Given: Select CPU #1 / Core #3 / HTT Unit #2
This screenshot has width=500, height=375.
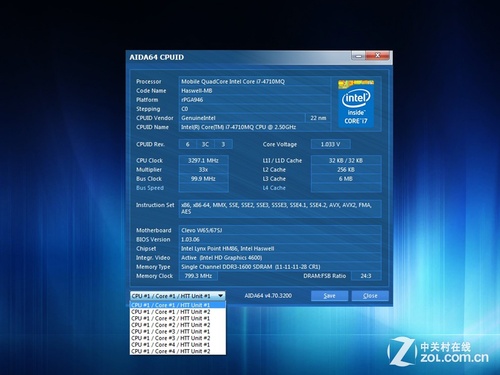Looking at the screenshot, I should (178, 338).
